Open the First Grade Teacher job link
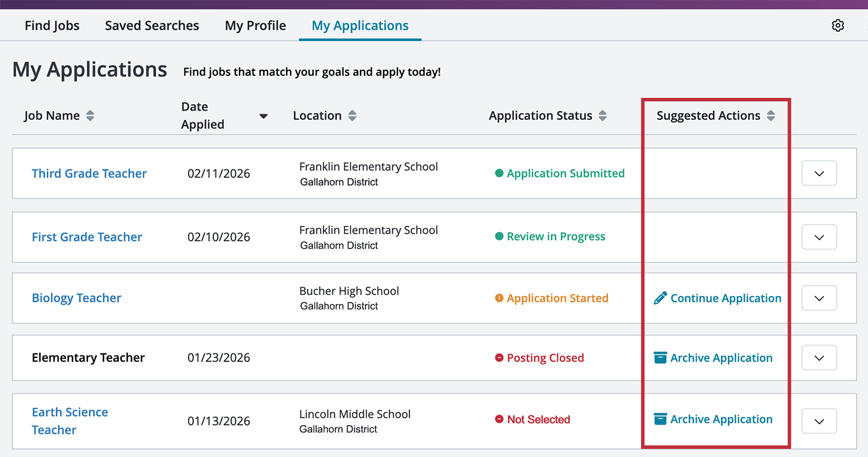This screenshot has height=457, width=868. pyautogui.click(x=87, y=237)
